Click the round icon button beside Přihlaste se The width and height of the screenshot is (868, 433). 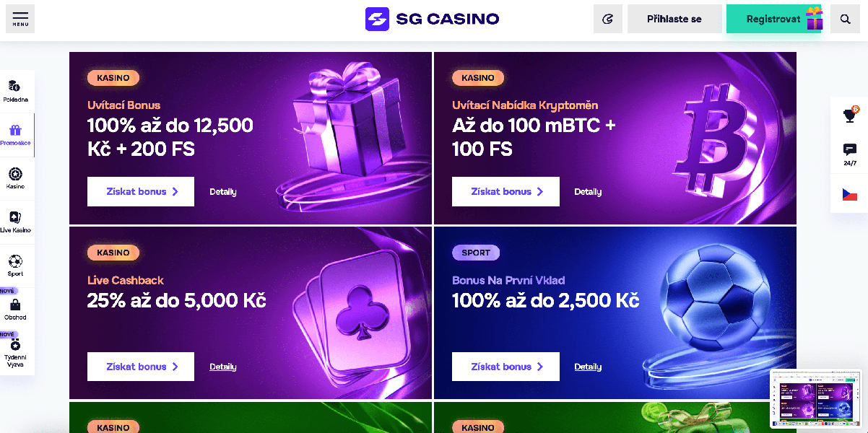608,19
